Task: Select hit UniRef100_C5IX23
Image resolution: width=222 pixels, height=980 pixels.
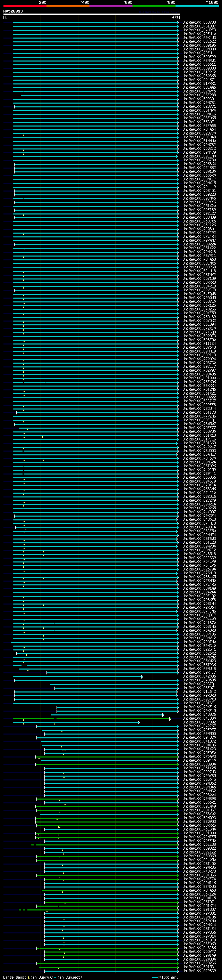Action: pyautogui.click(x=199, y=749)
